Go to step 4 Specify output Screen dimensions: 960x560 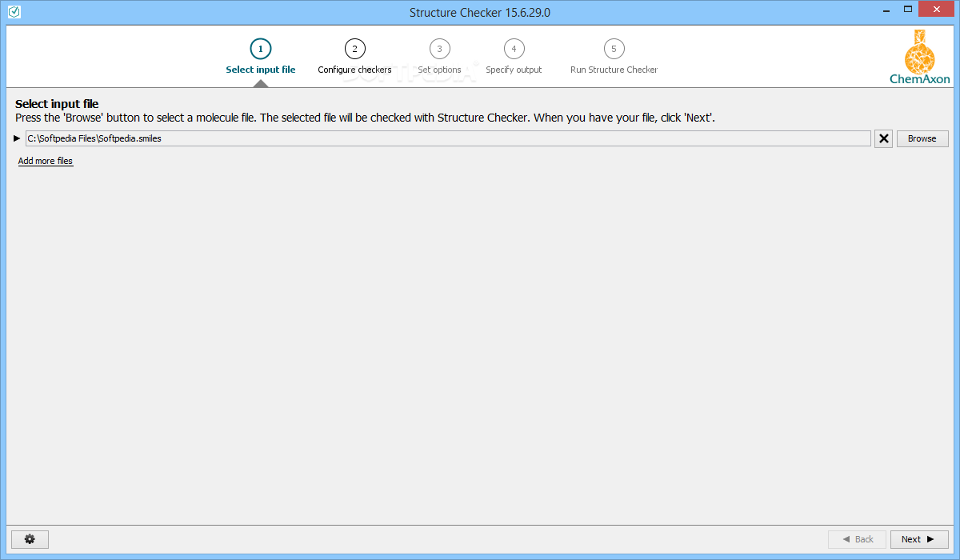click(514, 56)
